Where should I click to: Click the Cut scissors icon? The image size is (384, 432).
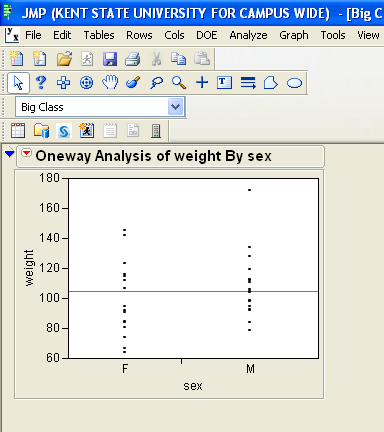(156, 59)
